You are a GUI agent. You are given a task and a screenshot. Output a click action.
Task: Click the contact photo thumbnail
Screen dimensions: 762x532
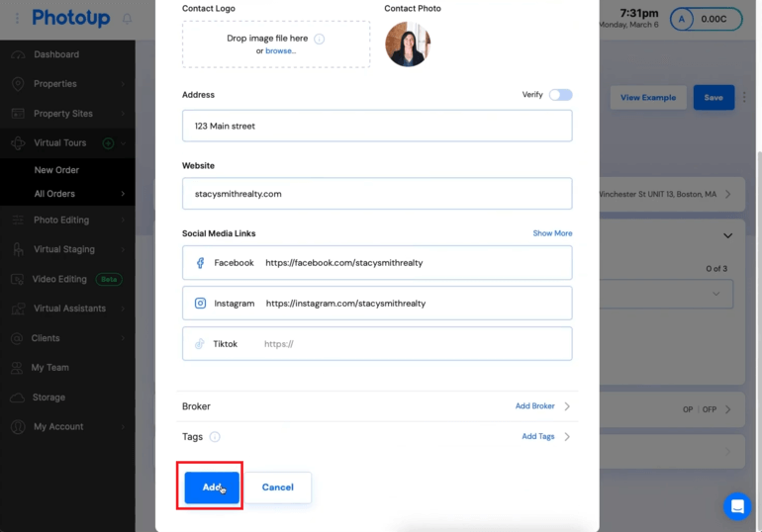click(x=408, y=44)
